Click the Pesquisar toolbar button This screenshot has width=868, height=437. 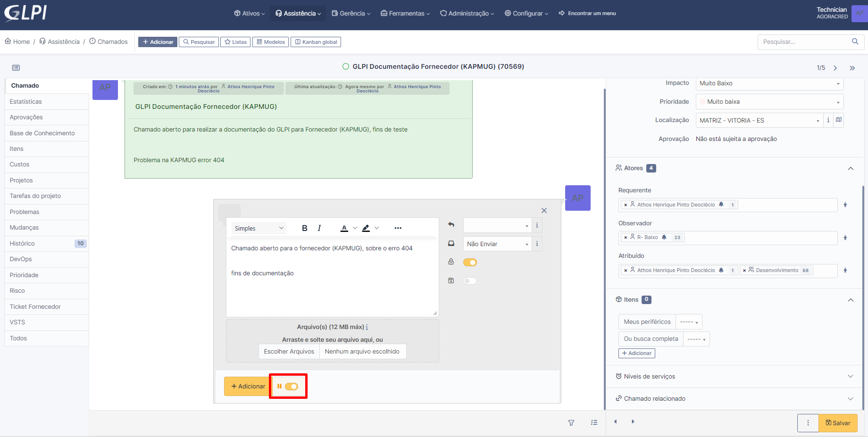point(199,42)
